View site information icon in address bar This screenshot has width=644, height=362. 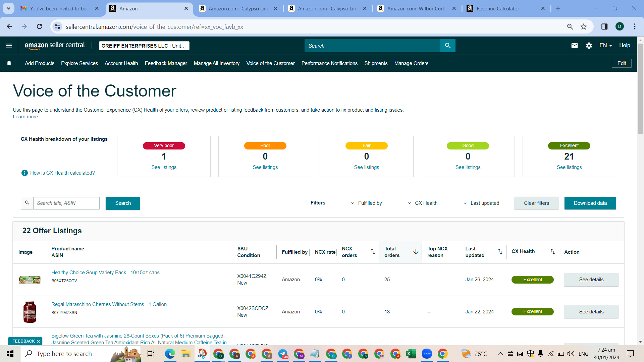[58, 26]
